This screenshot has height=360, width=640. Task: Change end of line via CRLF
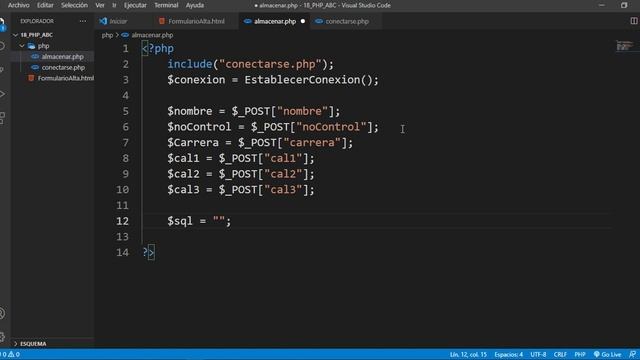[560, 354]
